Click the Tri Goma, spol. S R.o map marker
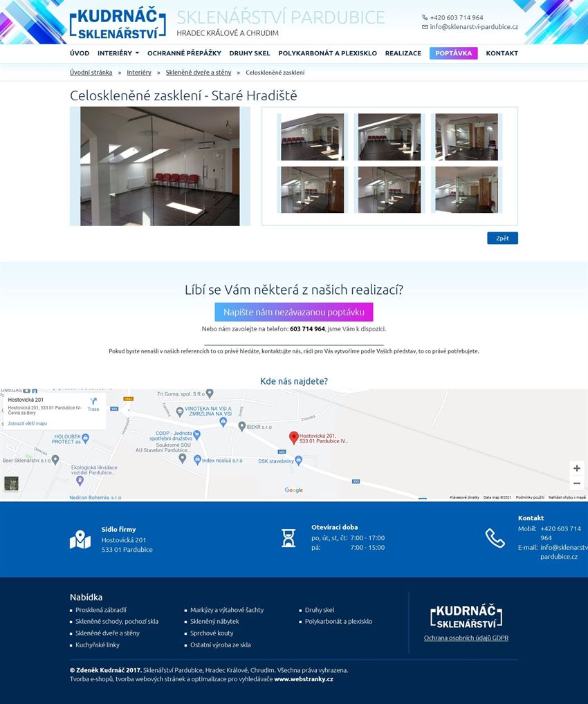This screenshot has width=588, height=704. pos(210,393)
